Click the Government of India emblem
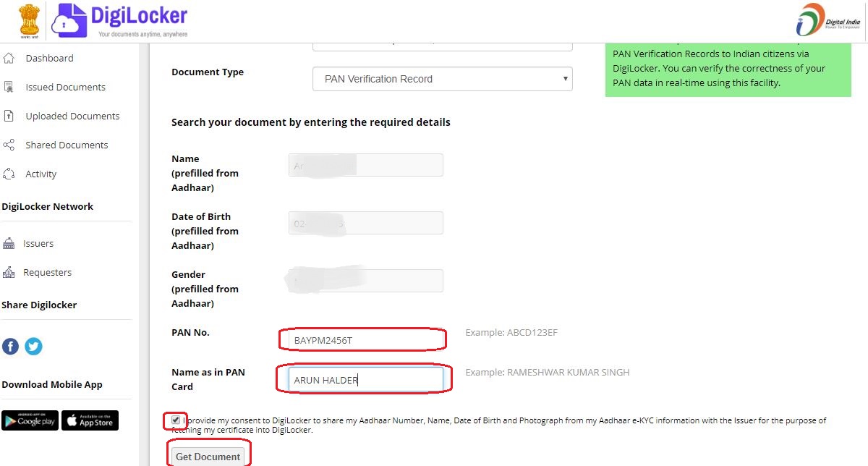The image size is (868, 466). (29, 20)
